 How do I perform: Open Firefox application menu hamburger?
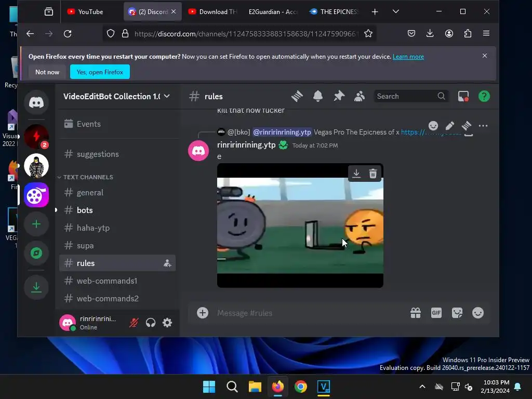[x=486, y=33]
